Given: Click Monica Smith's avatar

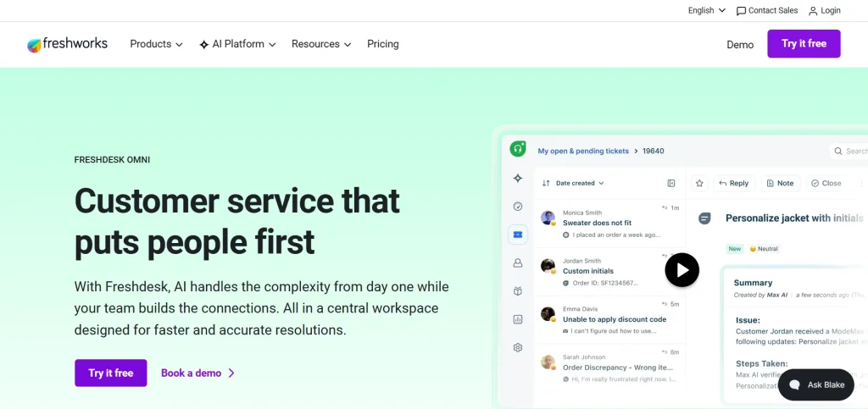Looking at the screenshot, I should pos(548,218).
